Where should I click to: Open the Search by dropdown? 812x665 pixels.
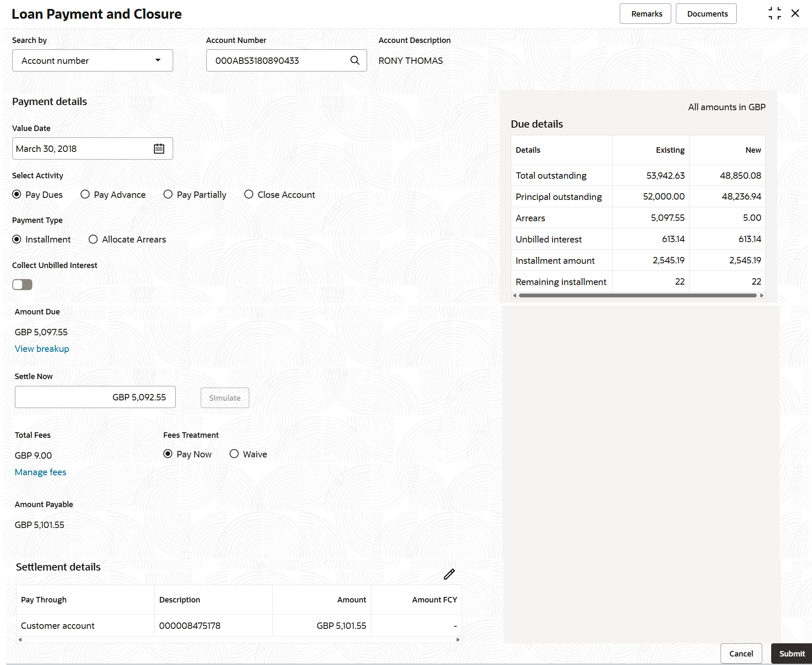pos(93,60)
